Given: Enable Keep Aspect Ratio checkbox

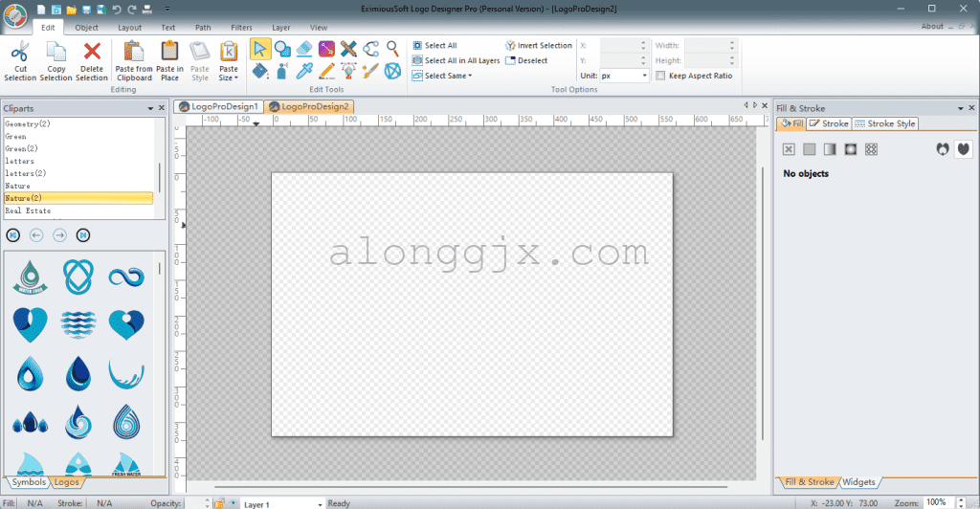Looking at the screenshot, I should (661, 76).
